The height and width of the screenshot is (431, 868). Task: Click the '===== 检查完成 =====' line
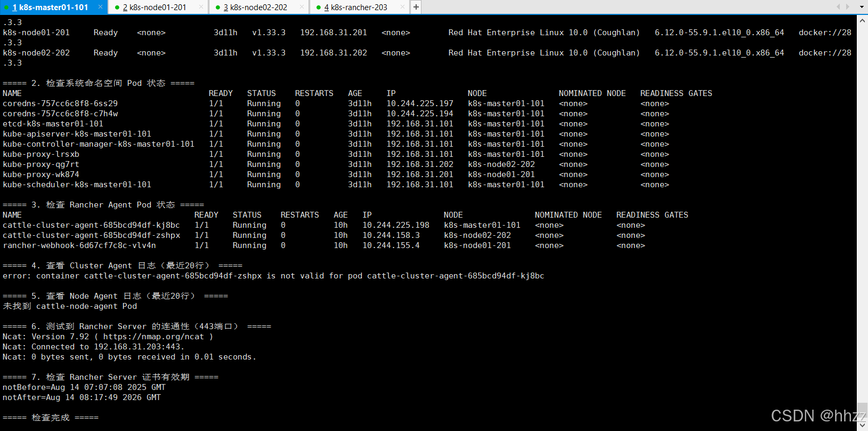(x=51, y=418)
